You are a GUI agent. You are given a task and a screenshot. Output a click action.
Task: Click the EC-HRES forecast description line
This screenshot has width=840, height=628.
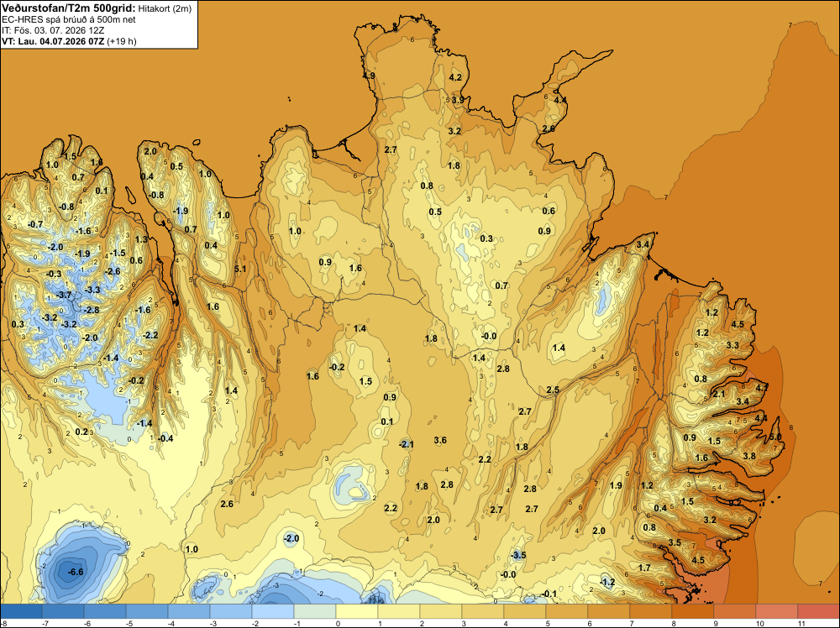[x=69, y=19]
